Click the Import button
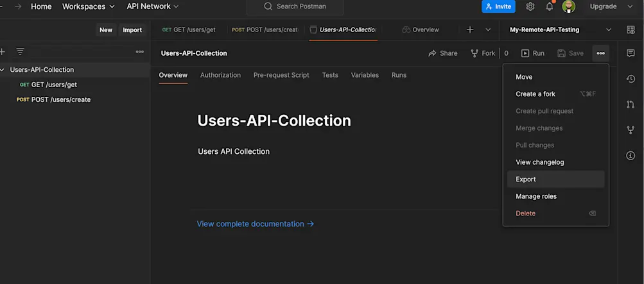Viewport: 644px width, 284px height. point(132,30)
